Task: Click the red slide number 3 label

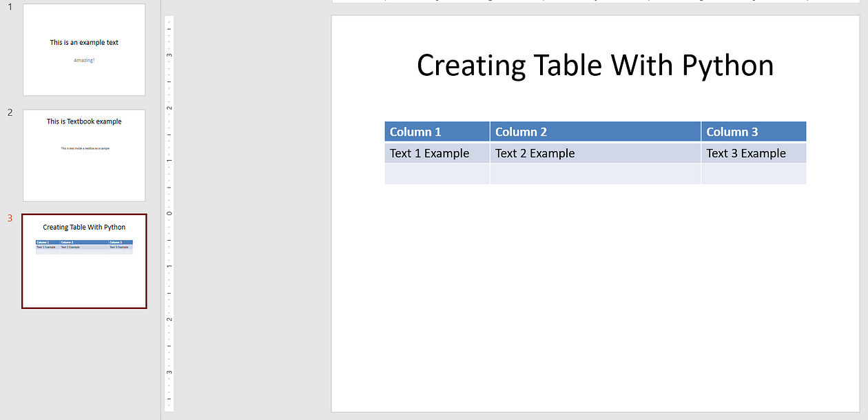Action: pos(10,219)
